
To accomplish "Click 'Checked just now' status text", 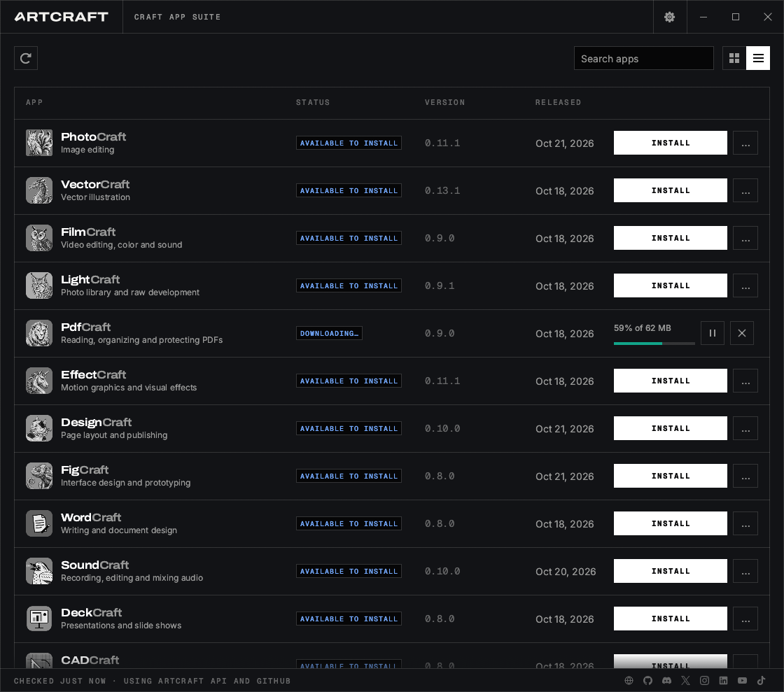I will [x=60, y=681].
